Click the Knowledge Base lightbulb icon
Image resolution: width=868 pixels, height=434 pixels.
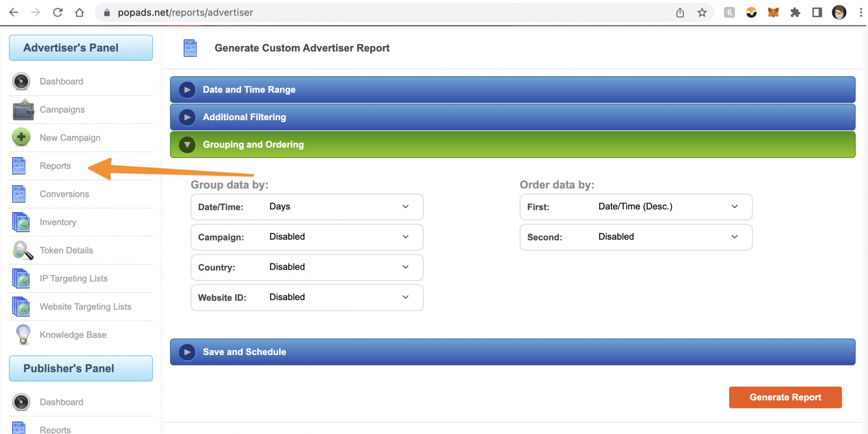pyautogui.click(x=23, y=334)
